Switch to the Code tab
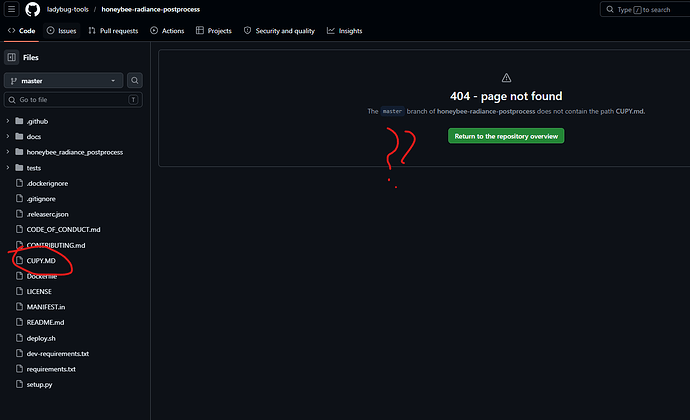This screenshot has width=690, height=420. click(22, 31)
